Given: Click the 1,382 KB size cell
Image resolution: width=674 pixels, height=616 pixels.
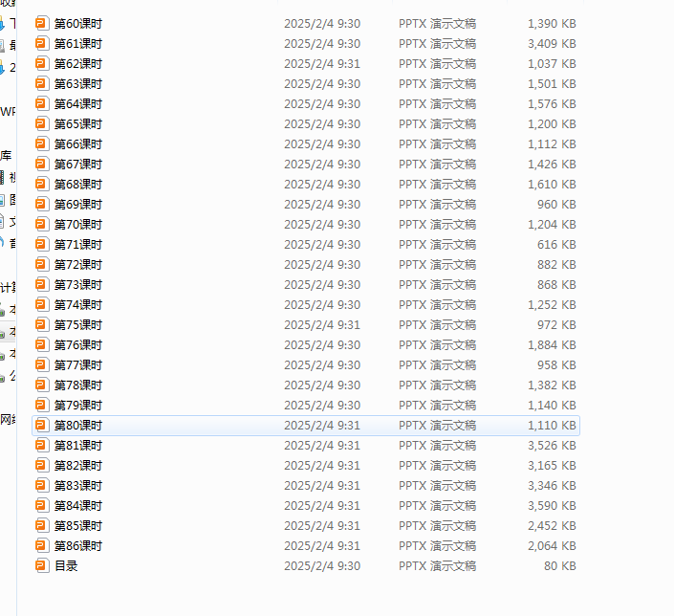Looking at the screenshot, I should (552, 385).
